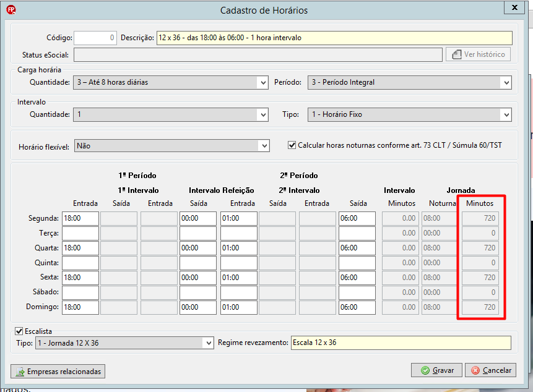Click Domingo 1º Período Entrada field

(80, 307)
